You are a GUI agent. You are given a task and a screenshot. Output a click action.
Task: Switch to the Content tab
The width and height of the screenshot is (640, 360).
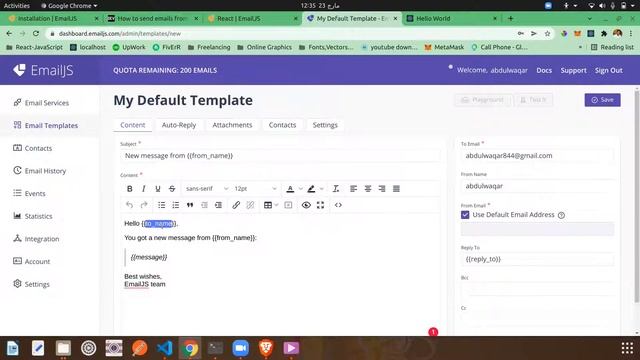point(133,125)
